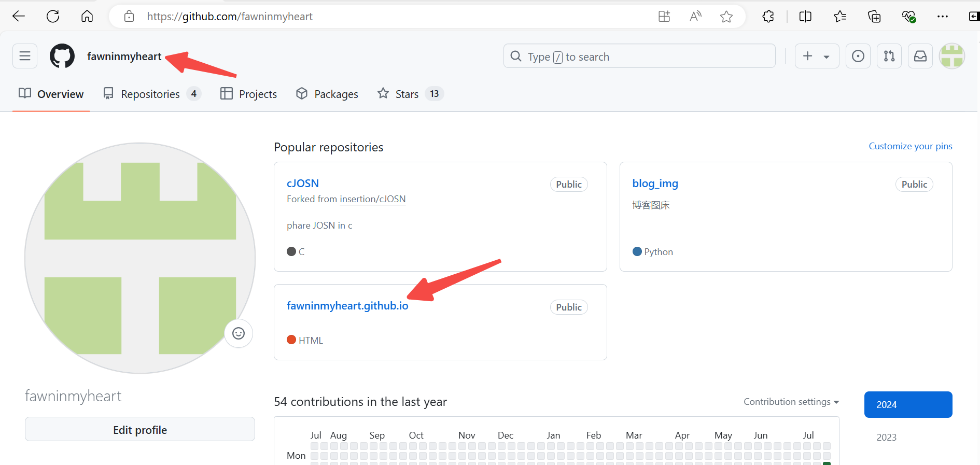Viewport: 980px width, 465px height.
Task: Open the apps grid icon in address bar
Action: click(664, 17)
